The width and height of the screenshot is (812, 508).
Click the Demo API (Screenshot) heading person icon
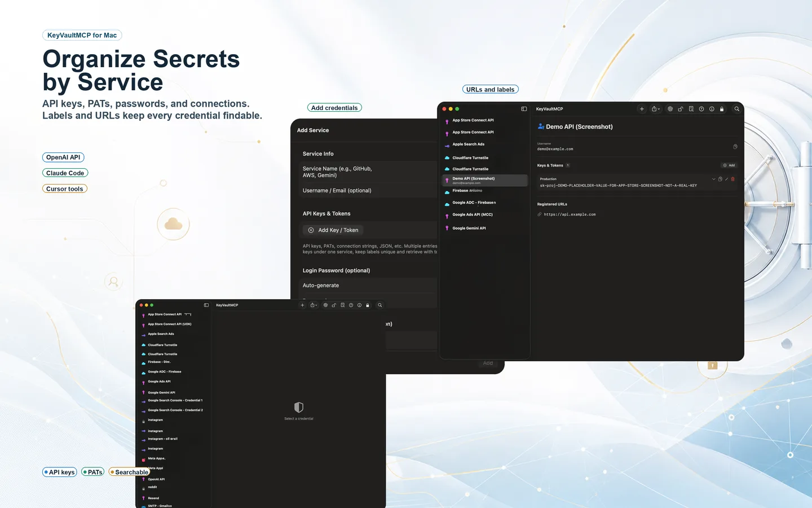pos(541,126)
